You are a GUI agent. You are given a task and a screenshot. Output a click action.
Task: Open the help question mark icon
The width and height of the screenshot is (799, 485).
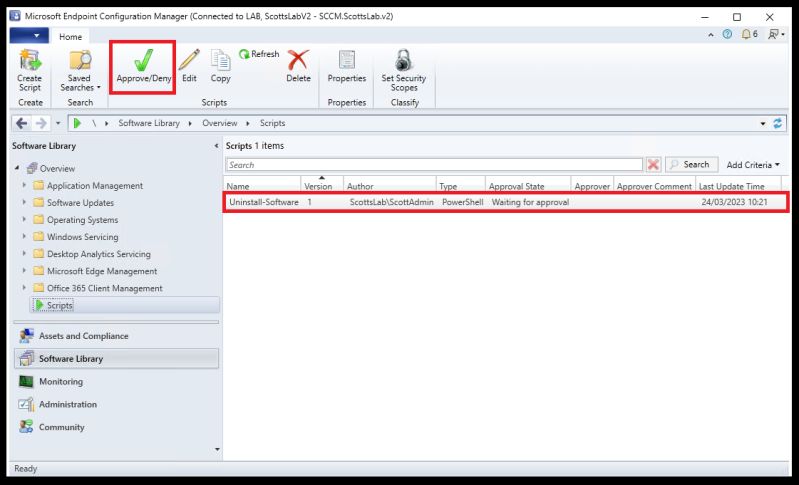727,35
